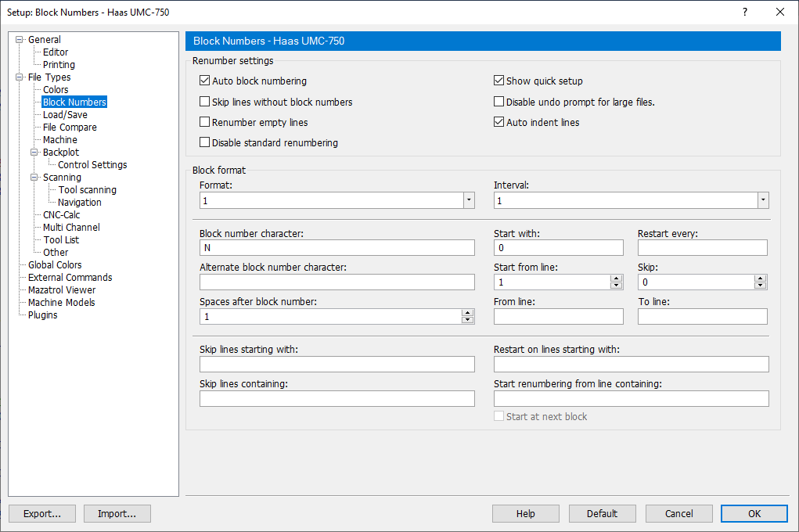Increment the Spaces after block number value
The height and width of the screenshot is (532, 799).
point(468,312)
